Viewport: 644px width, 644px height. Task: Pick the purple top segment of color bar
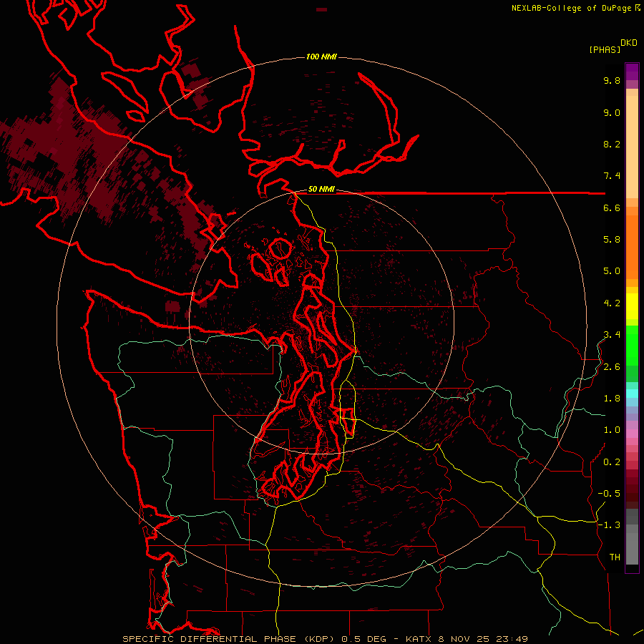tap(632, 72)
